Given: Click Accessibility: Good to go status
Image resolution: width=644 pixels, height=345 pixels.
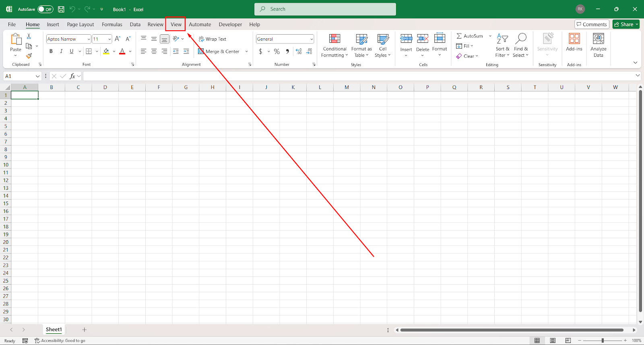Looking at the screenshot, I should click(x=60, y=341).
